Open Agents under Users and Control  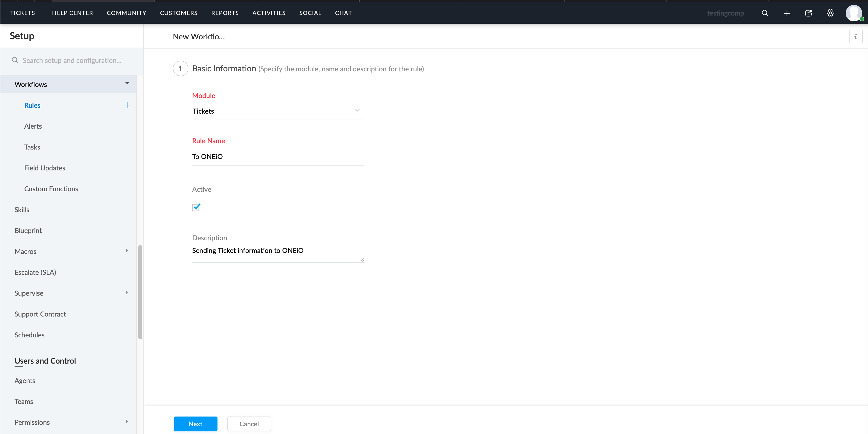coord(25,380)
